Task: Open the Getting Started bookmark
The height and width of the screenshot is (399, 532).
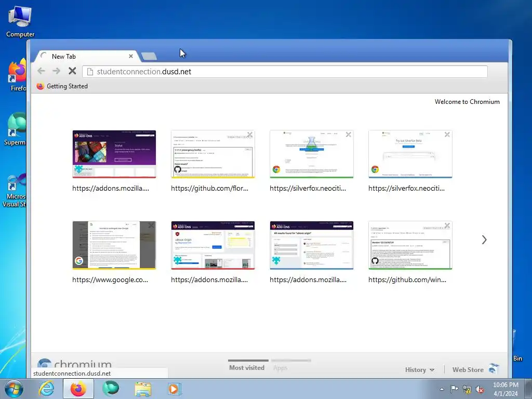Action: (62, 86)
